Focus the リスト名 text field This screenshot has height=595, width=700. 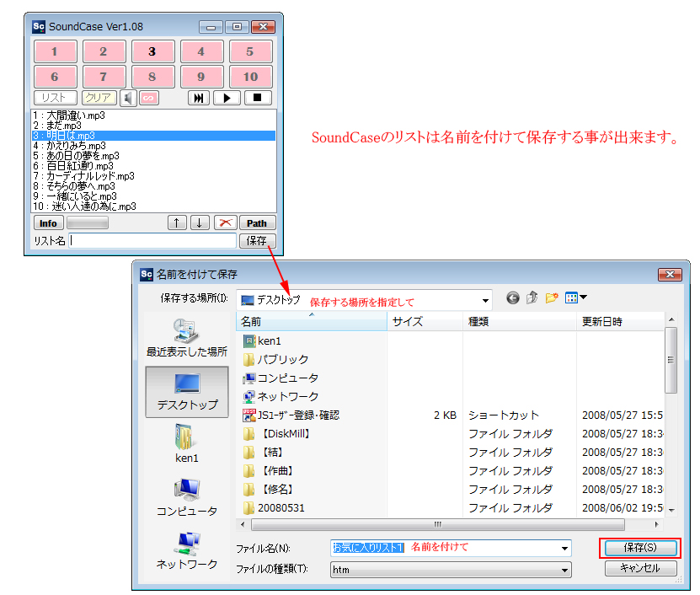coord(152,241)
